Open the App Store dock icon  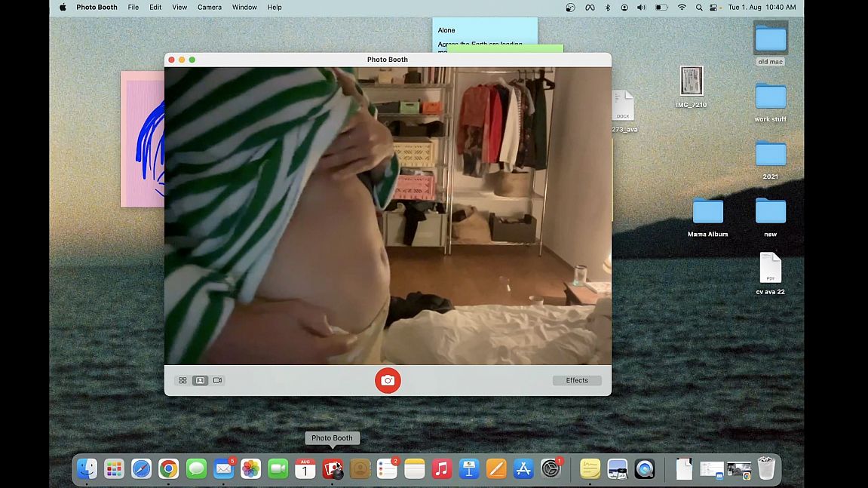[x=523, y=469]
